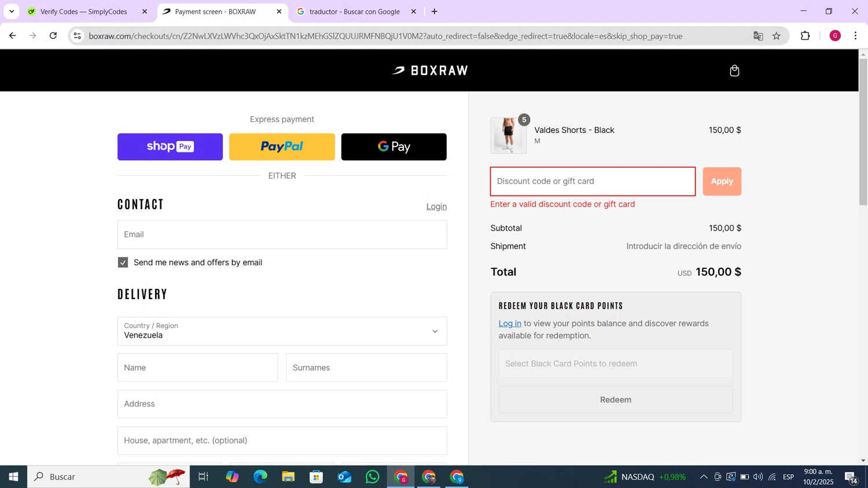Switch to the traductor Google search tab
The width and height of the screenshot is (868, 488).
[x=355, y=12]
